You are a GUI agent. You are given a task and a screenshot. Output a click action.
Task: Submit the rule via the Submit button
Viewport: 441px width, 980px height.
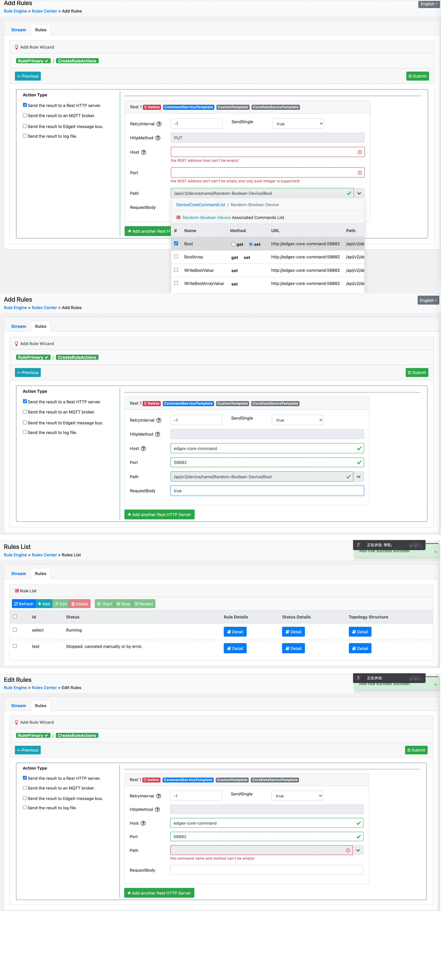pyautogui.click(x=417, y=76)
